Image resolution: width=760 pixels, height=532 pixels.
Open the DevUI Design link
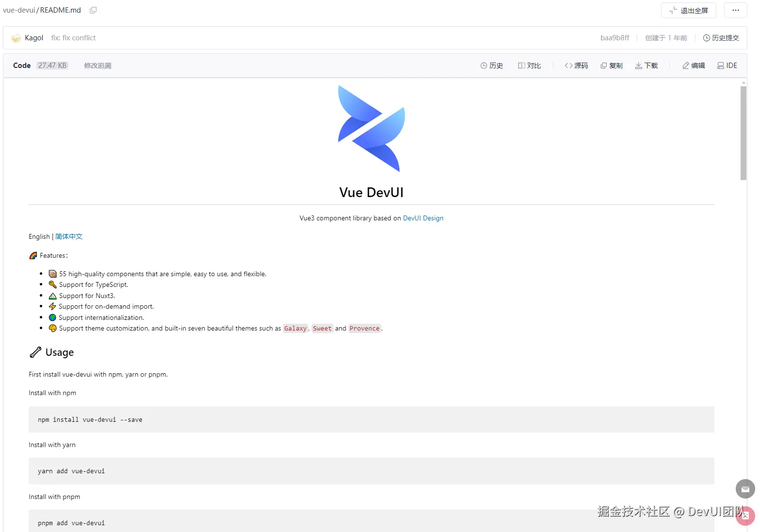click(423, 218)
